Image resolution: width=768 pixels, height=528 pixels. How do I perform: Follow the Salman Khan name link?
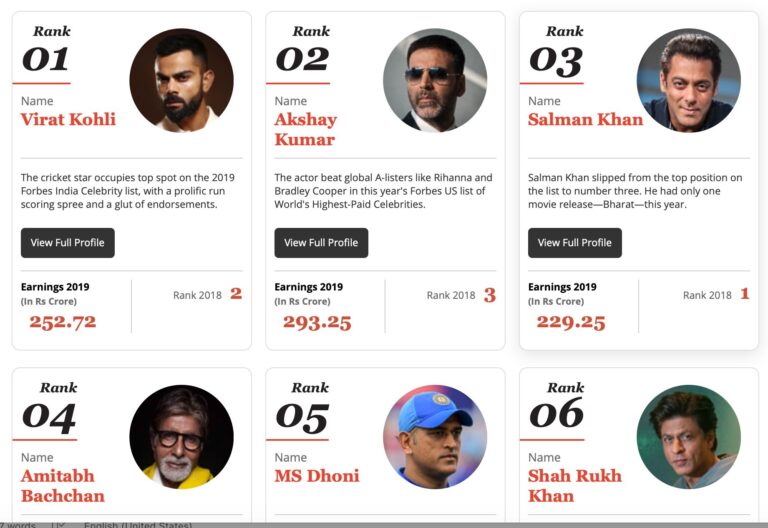pyautogui.click(x=585, y=120)
